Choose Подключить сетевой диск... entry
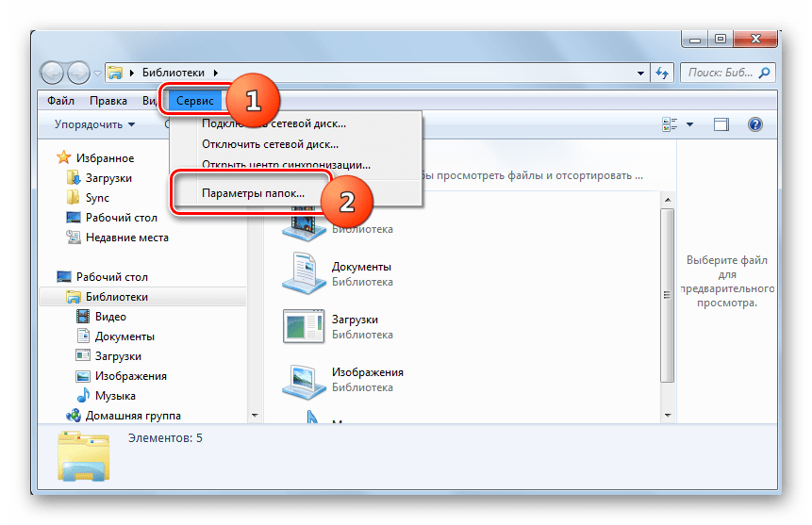The image size is (812, 525). click(273, 123)
